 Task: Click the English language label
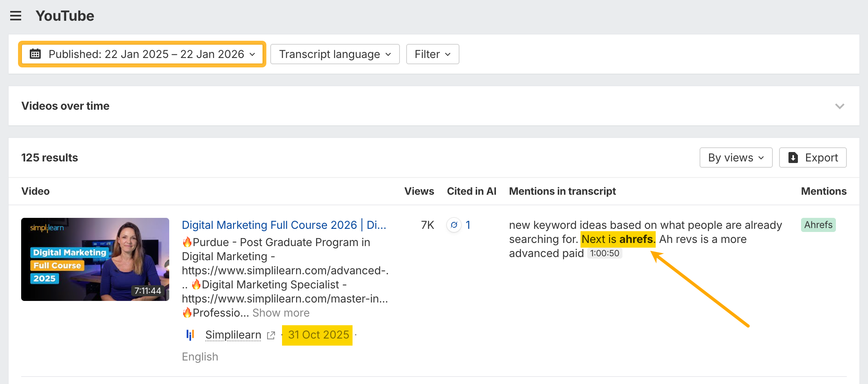pyautogui.click(x=200, y=357)
